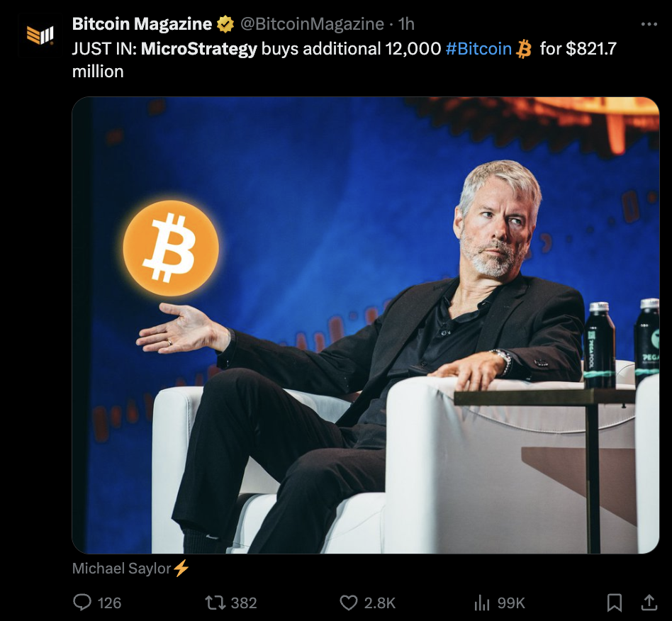Screen dimensions: 672x621
Task: Open the #Bitcoin hashtag link
Action: pos(478,49)
